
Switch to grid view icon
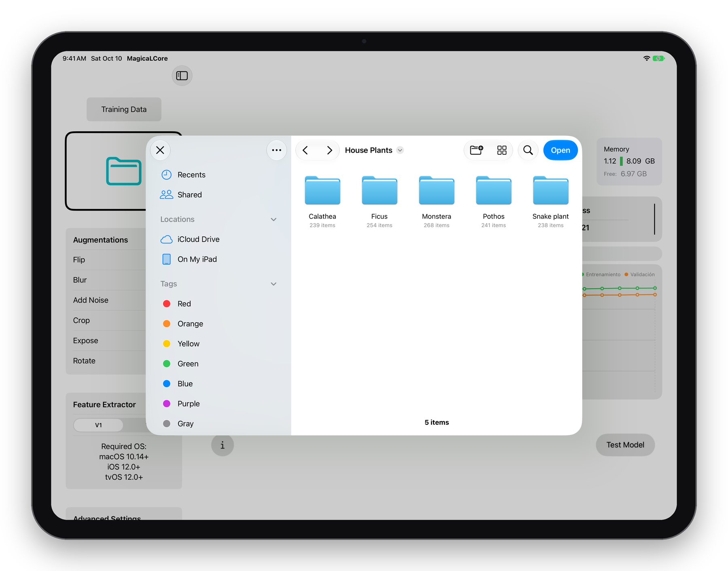502,150
